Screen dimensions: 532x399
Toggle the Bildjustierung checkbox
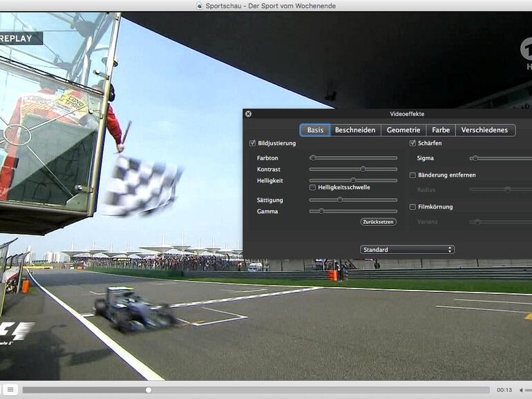point(252,143)
